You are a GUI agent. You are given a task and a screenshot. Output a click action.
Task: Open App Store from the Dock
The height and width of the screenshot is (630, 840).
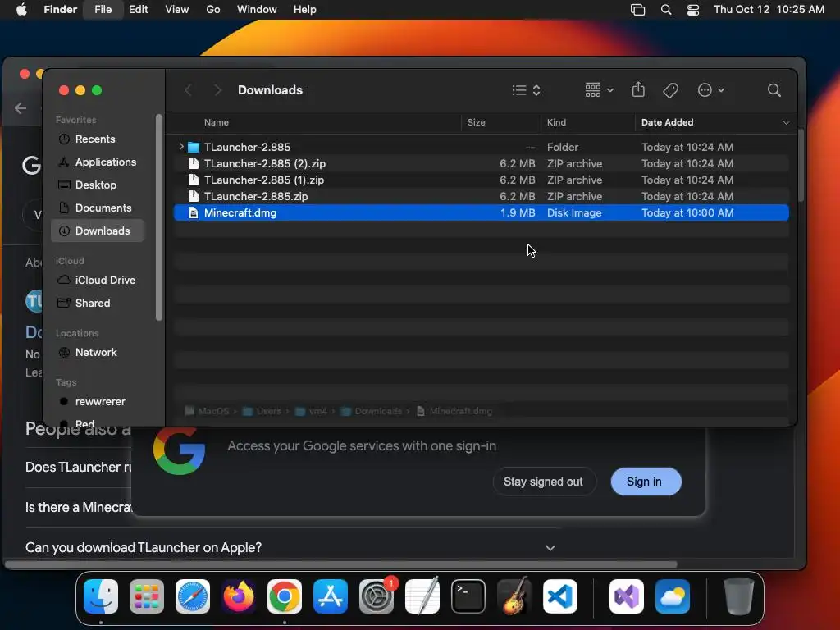(x=331, y=596)
